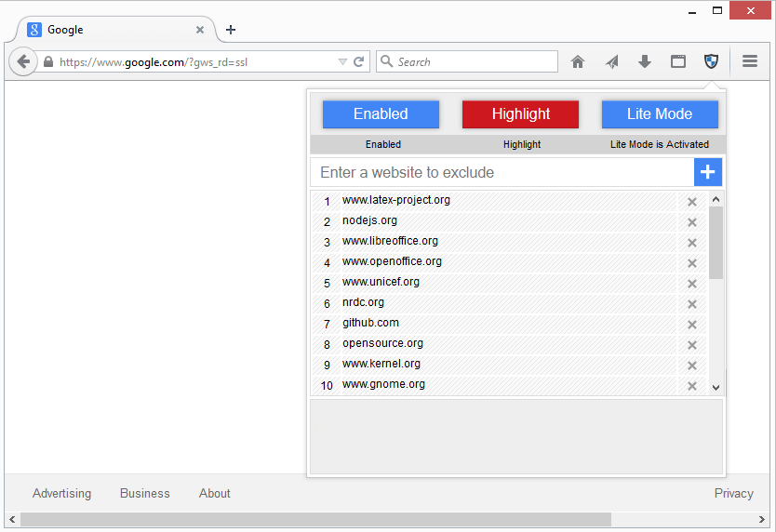Open the About footer link

coord(214,493)
